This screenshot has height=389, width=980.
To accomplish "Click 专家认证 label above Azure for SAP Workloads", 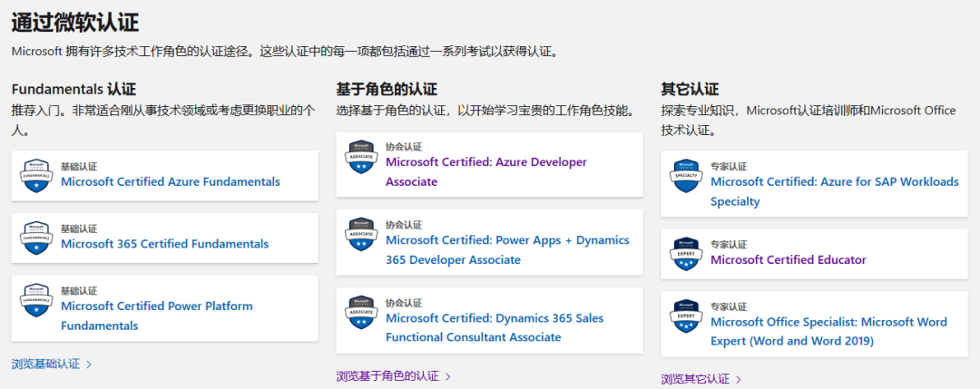I will coord(729,167).
